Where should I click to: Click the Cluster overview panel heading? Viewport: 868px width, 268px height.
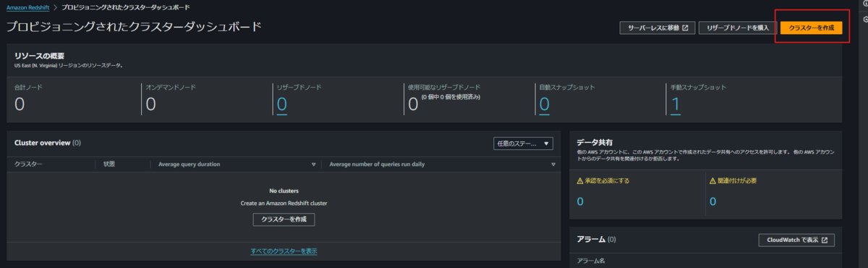pos(48,143)
